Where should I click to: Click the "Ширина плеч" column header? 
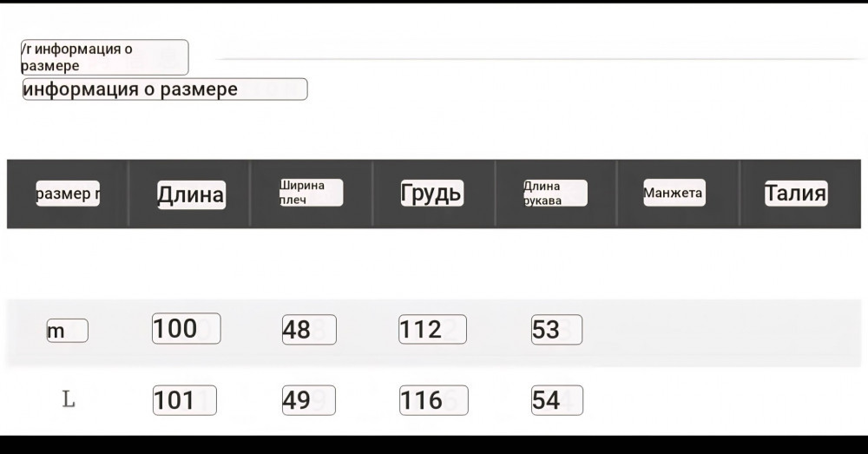[311, 193]
